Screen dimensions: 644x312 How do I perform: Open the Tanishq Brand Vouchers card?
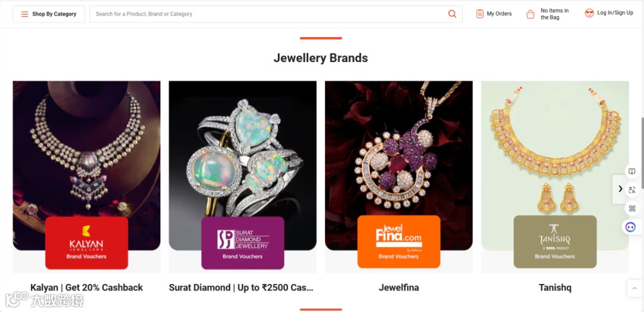[x=555, y=242]
